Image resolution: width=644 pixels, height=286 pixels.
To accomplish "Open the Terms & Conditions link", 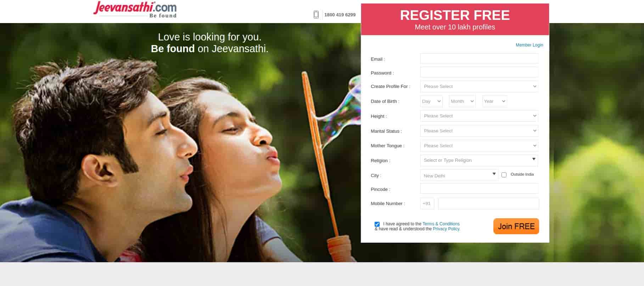I will (x=441, y=224).
